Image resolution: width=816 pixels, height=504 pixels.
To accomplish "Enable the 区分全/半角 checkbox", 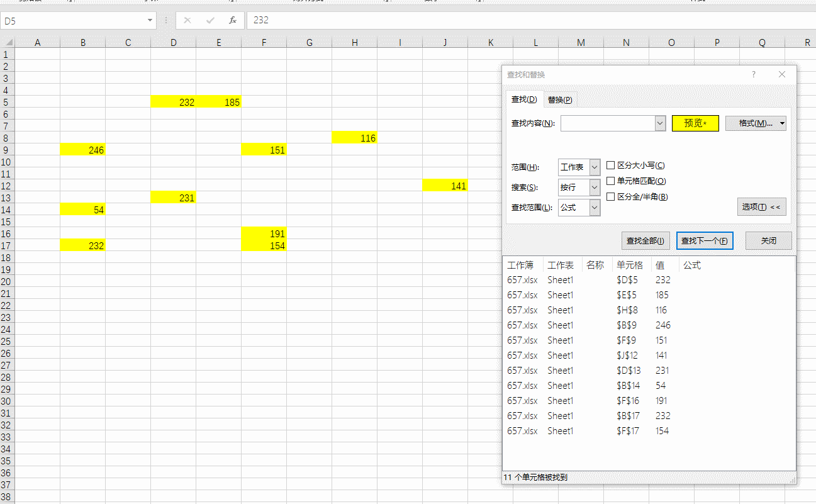I will point(610,197).
